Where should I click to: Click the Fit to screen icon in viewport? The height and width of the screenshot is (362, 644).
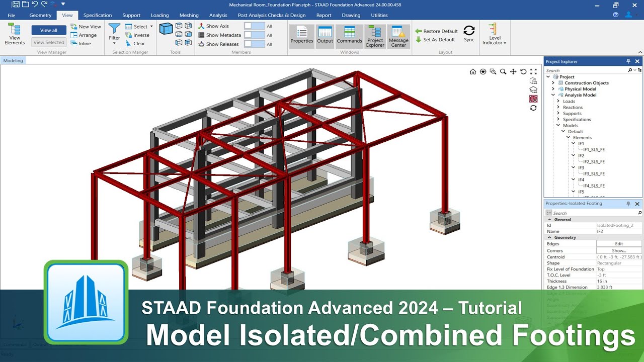pos(533,72)
